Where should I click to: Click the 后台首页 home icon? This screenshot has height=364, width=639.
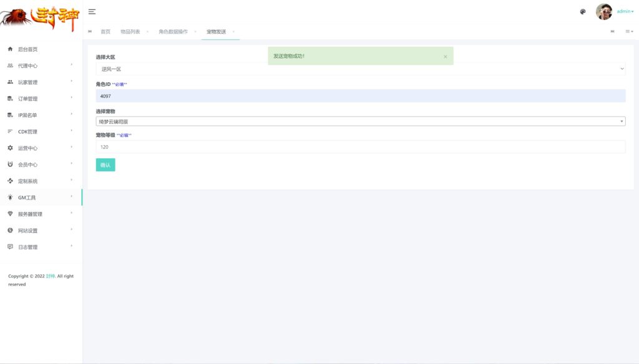pyautogui.click(x=10, y=49)
